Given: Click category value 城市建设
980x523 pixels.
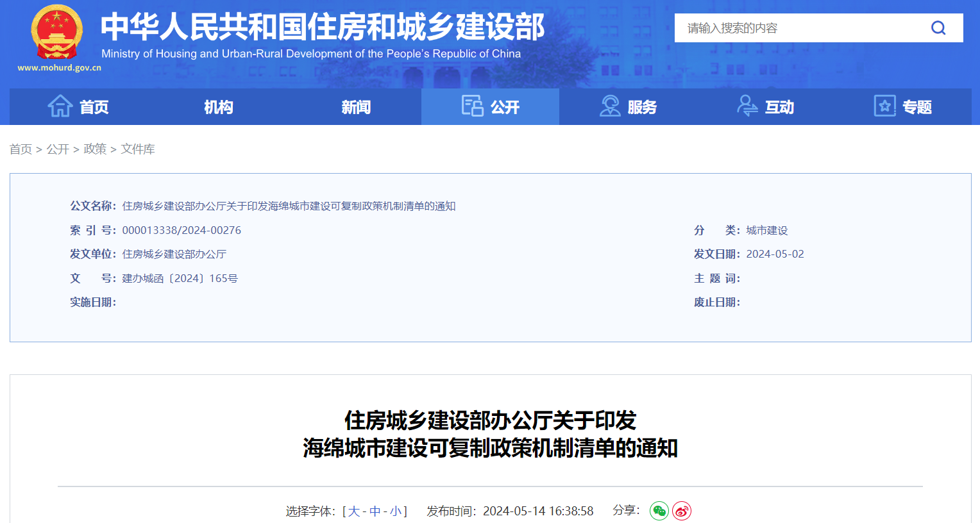Looking at the screenshot, I should click(767, 230).
